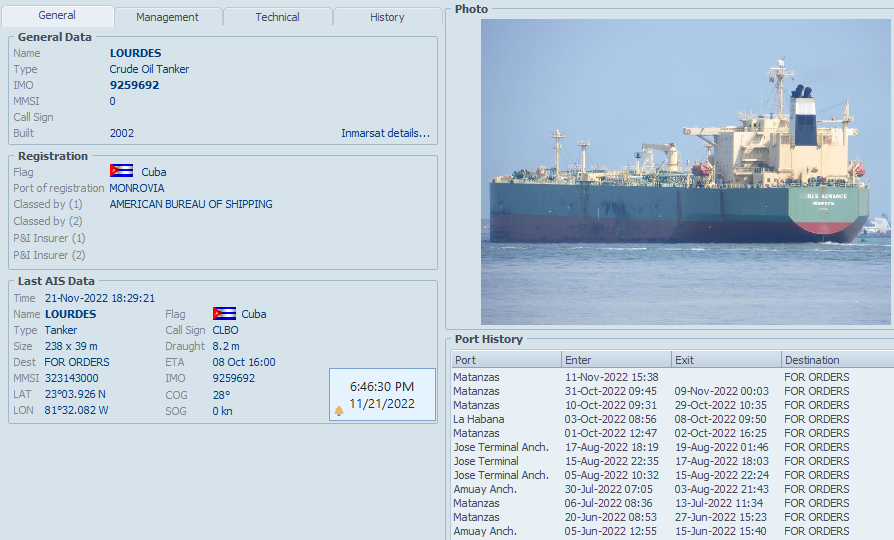
Task: Sort Port History by Exit column
Action: [726, 360]
